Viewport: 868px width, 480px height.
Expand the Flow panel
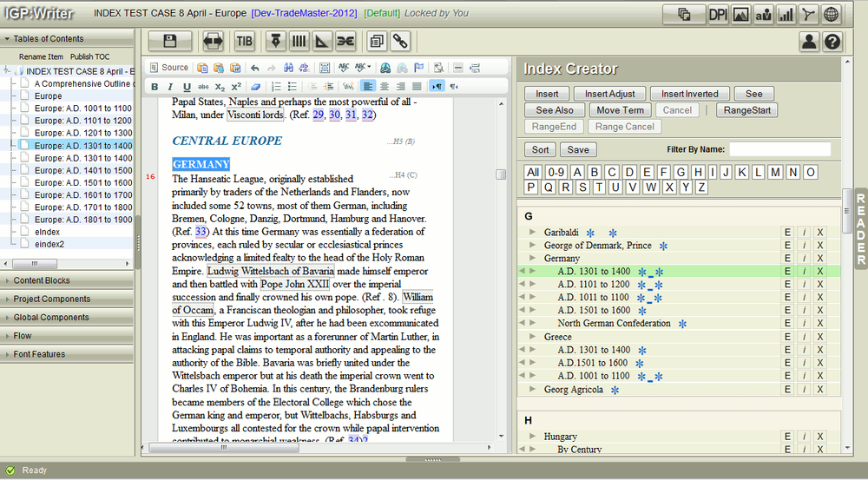tap(67, 336)
